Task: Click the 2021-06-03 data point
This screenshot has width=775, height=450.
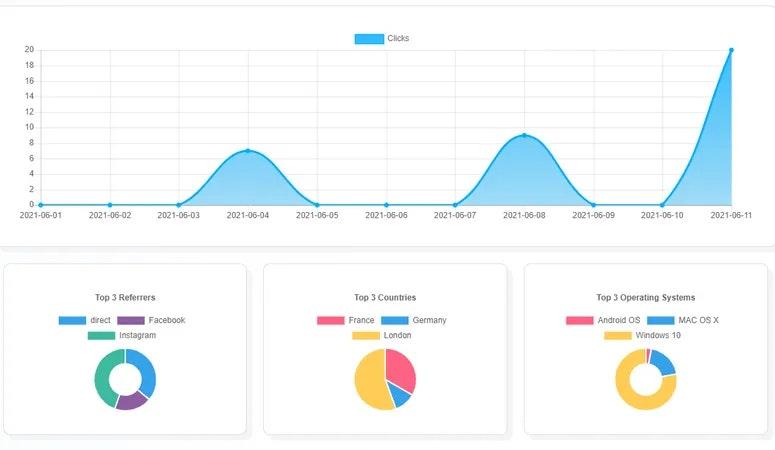Action: [179, 205]
